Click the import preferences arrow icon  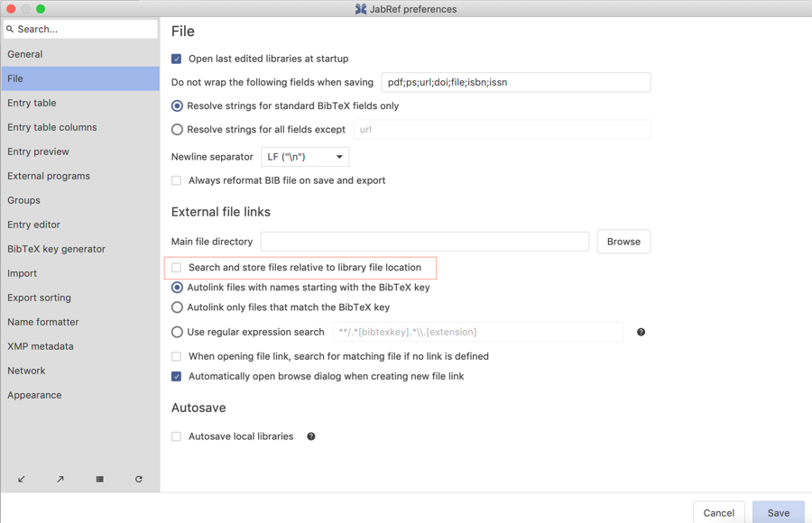coord(21,479)
